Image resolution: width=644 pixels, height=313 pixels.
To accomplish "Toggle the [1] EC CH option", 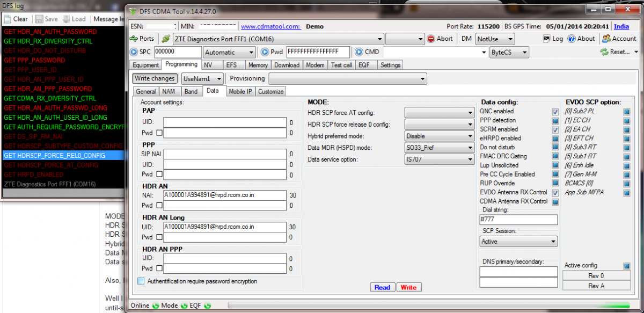I will [626, 120].
